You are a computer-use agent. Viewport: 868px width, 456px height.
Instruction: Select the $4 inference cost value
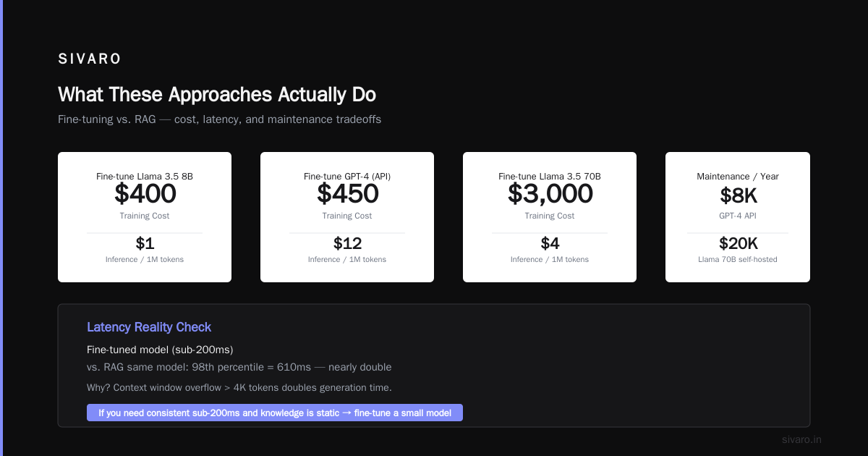click(550, 243)
